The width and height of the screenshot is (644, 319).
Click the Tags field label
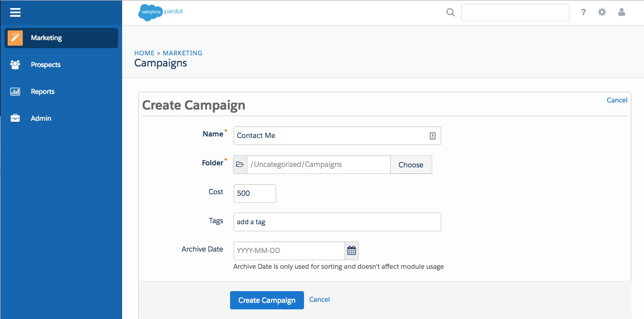[x=216, y=221]
